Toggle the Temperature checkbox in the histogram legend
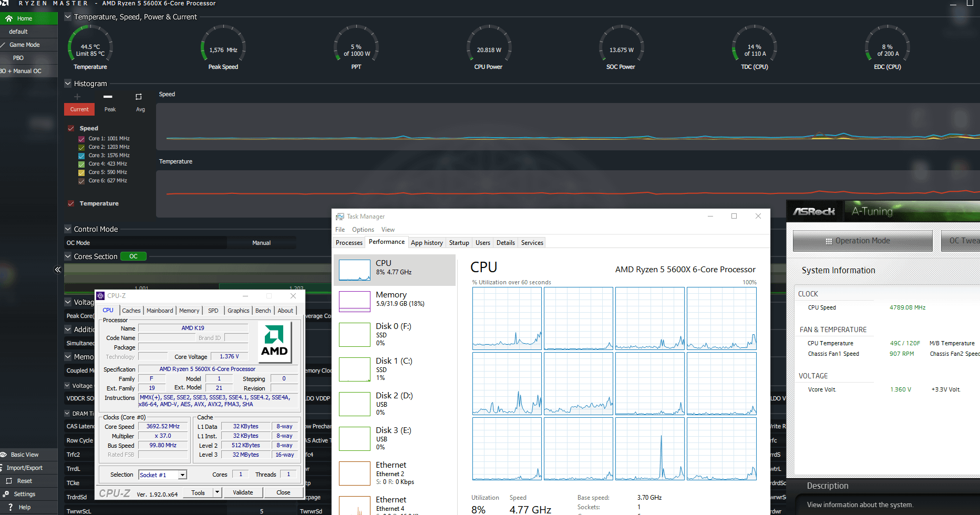 71,203
